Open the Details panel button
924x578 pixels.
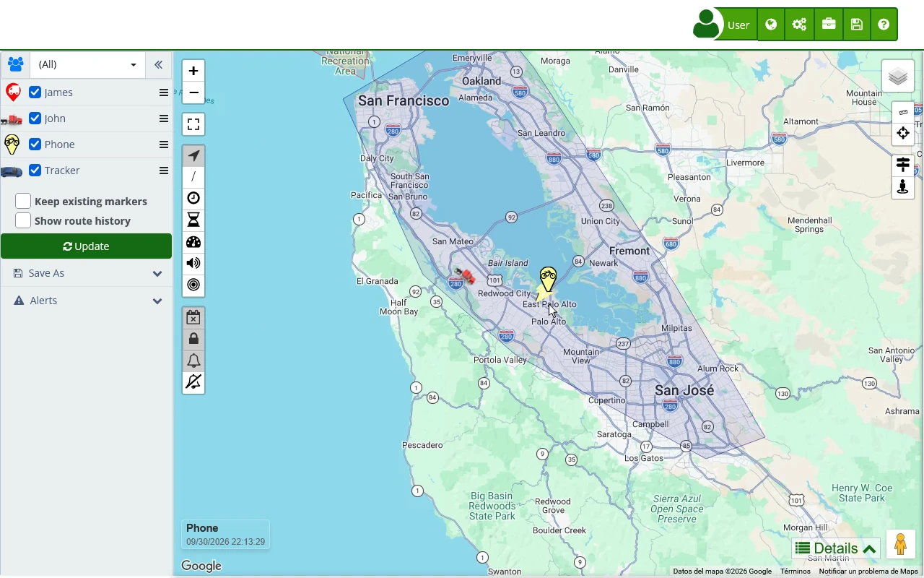[x=836, y=548]
